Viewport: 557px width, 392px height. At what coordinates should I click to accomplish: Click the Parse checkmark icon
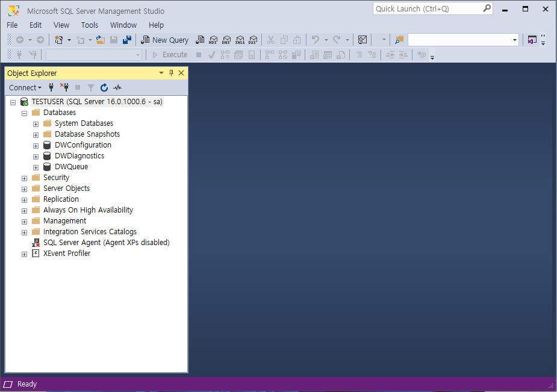212,55
